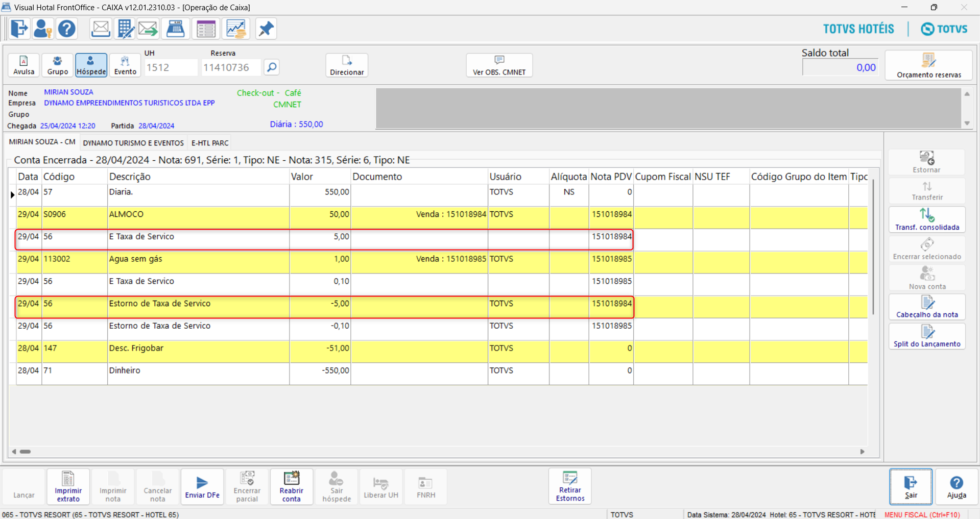Open Cabeçalho da nota

coord(927,307)
